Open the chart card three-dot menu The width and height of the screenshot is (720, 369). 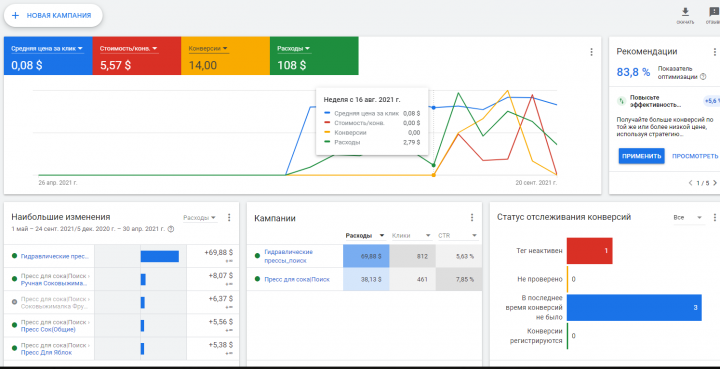(x=591, y=52)
